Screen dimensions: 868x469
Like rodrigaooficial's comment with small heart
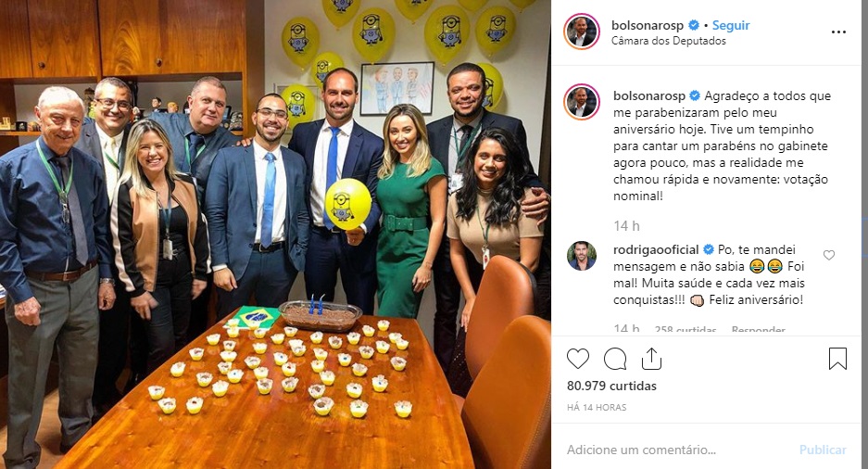tap(829, 255)
